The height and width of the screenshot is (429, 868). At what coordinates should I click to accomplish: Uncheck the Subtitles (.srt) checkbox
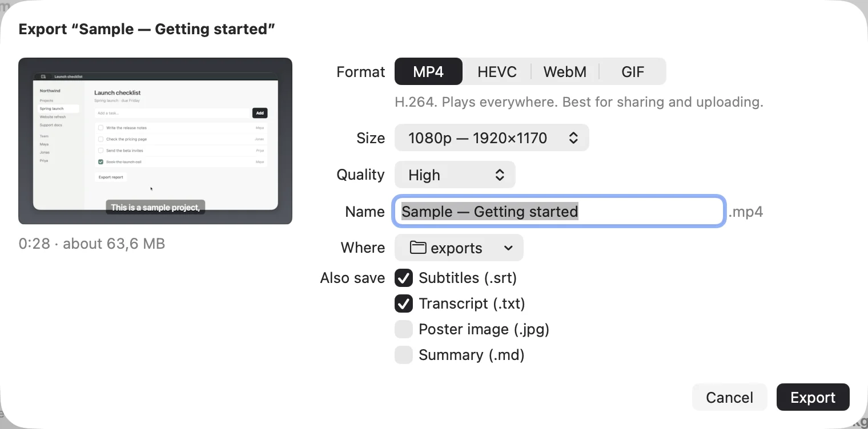click(404, 278)
